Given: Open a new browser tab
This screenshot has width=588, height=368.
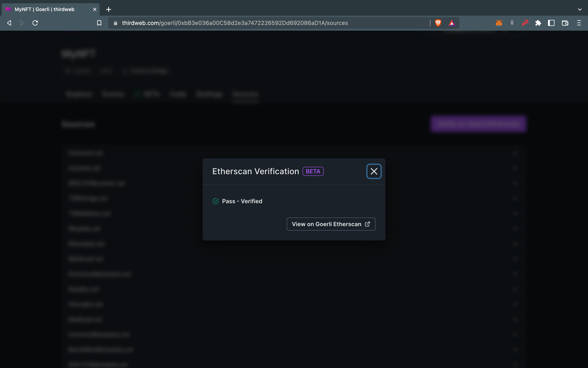Looking at the screenshot, I should point(108,9).
